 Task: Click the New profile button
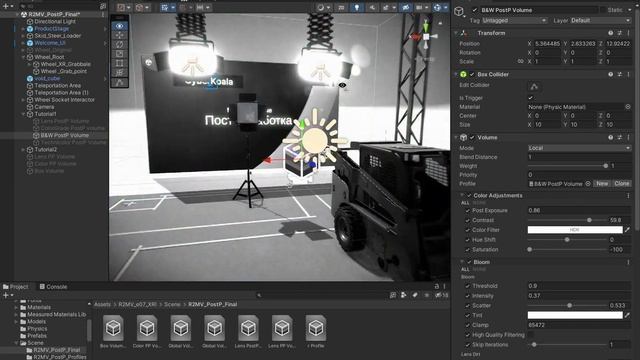click(x=602, y=184)
